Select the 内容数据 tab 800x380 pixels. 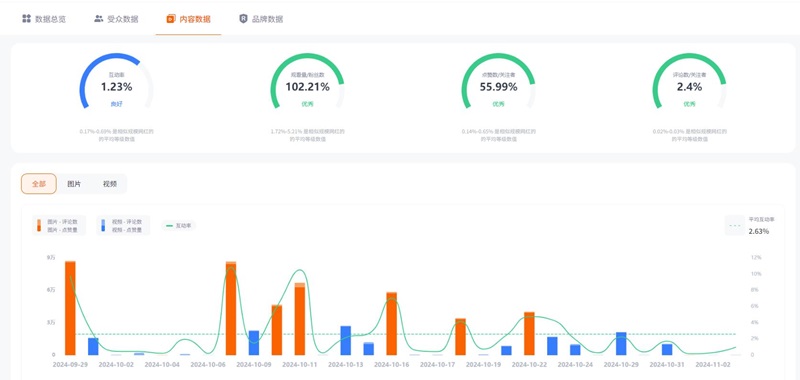click(x=188, y=19)
